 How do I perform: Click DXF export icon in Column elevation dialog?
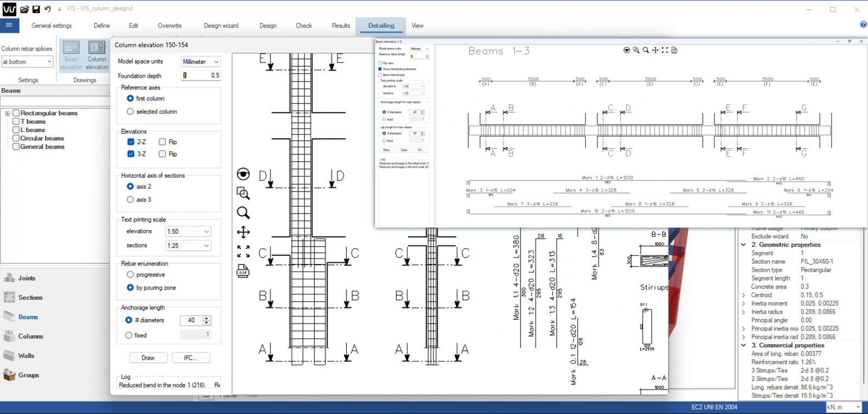(x=243, y=271)
